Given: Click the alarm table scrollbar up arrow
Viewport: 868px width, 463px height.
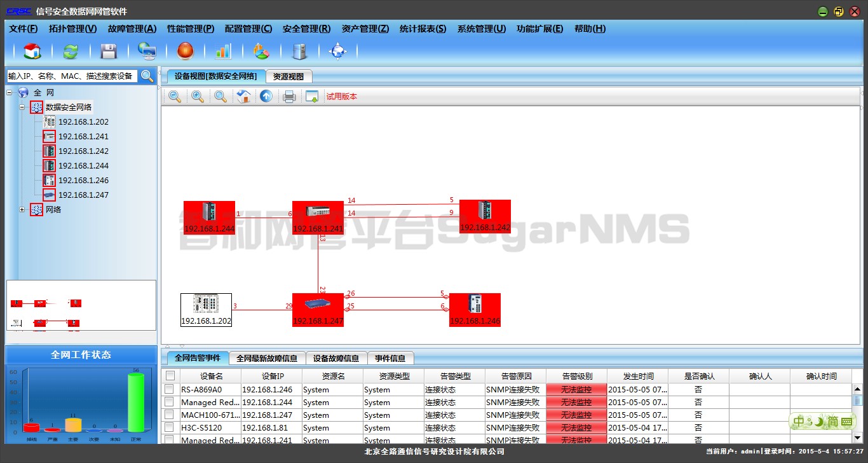Looking at the screenshot, I should coord(857,389).
